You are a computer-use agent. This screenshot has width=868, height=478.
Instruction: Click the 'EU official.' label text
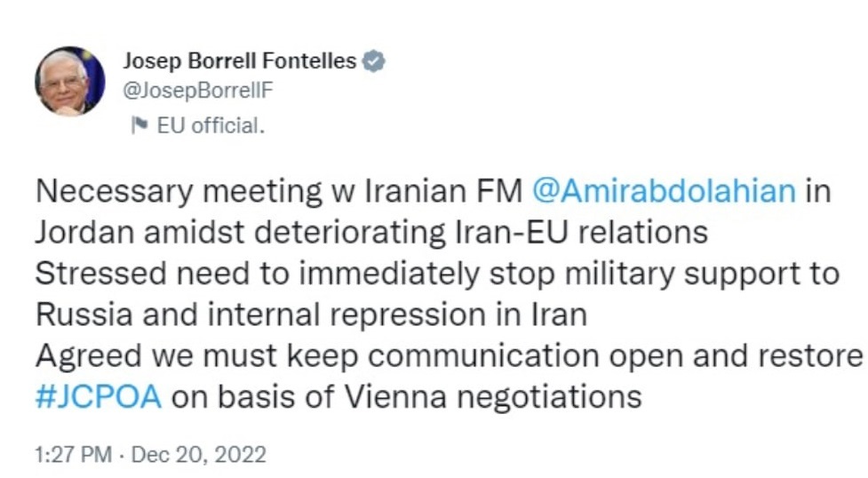pyautogui.click(x=211, y=125)
